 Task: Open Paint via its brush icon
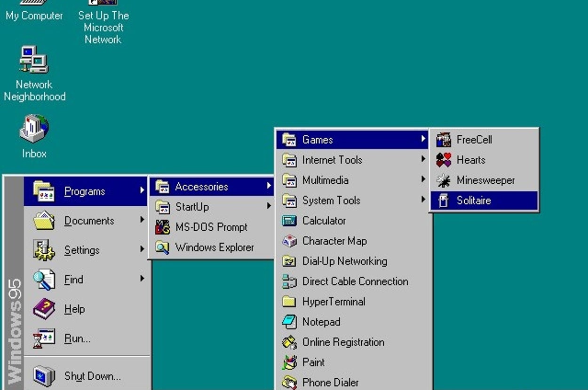[x=289, y=362]
